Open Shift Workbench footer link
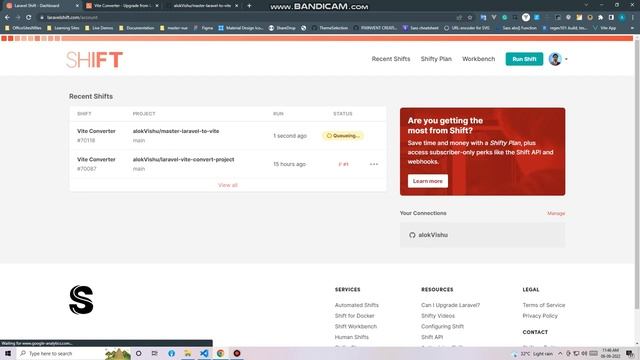Screen dimensions: 640x360 (356, 326)
